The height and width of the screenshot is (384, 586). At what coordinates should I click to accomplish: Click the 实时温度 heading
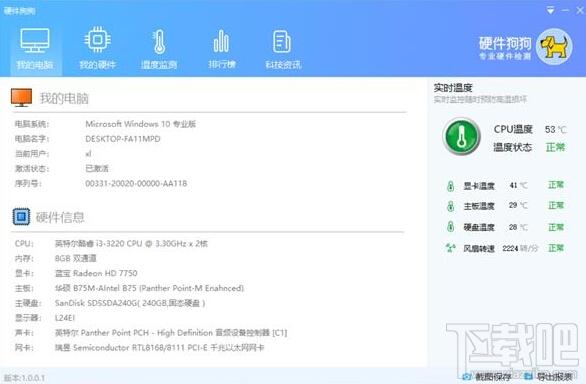click(x=453, y=88)
